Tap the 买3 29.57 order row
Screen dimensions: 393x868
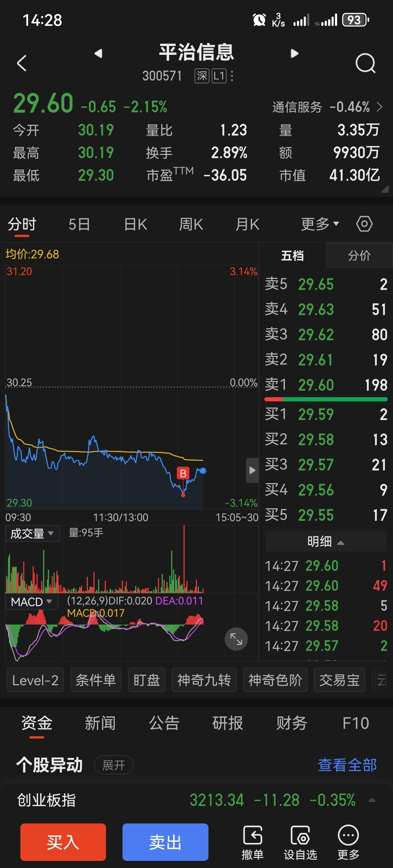click(326, 465)
